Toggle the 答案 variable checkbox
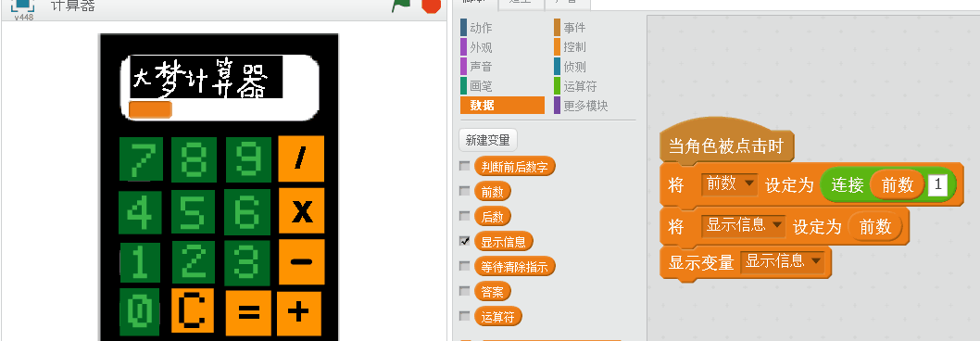 464,291
